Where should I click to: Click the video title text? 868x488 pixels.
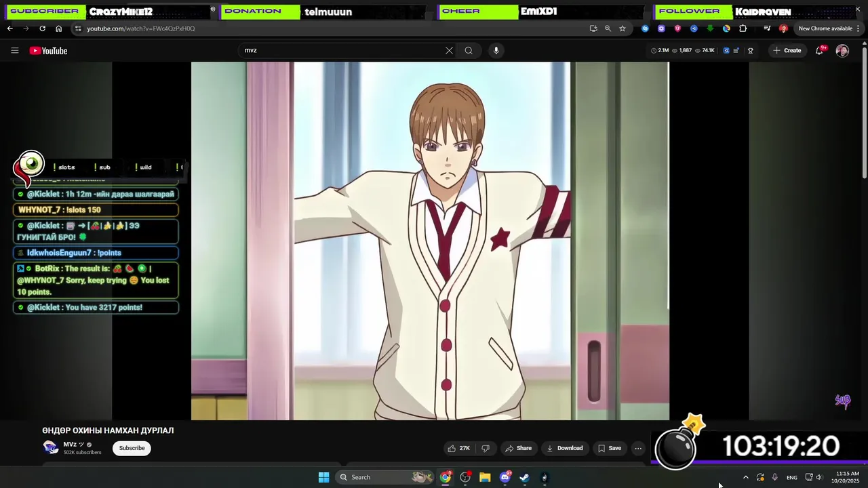[x=108, y=430]
